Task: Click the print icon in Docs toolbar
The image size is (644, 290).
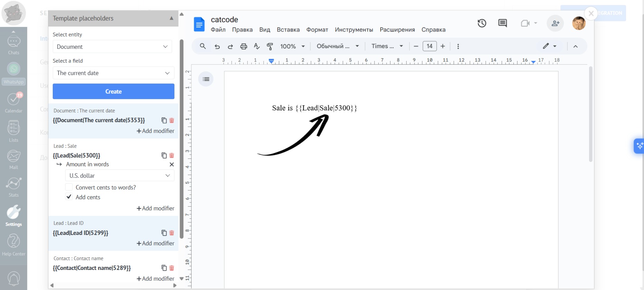Action: 244,46
